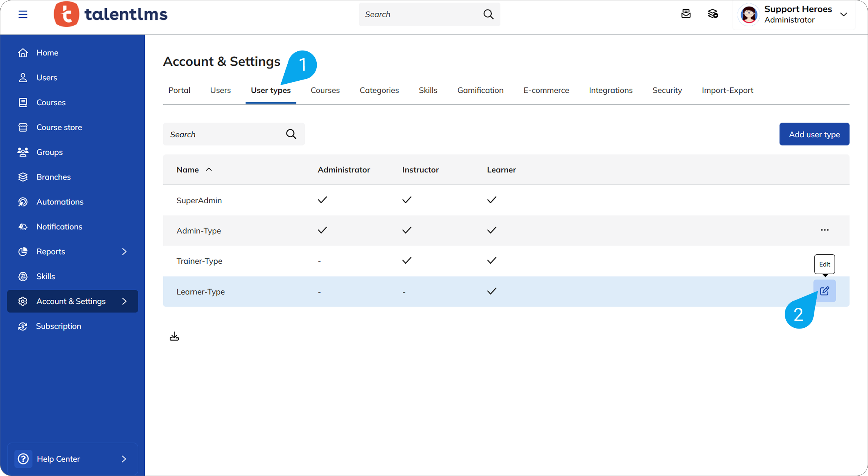This screenshot has width=868, height=476.
Task: Click the hamburger menu icon
Action: coord(23,14)
